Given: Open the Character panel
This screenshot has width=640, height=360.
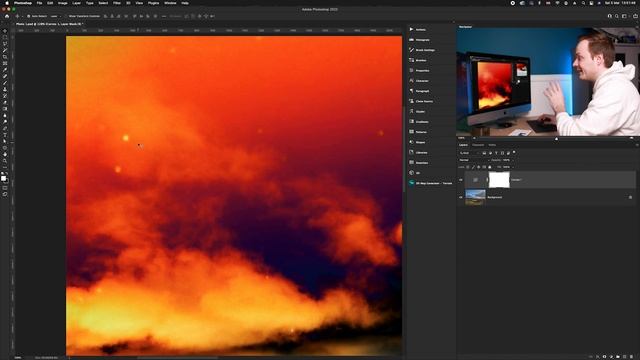Looking at the screenshot, I should click(x=419, y=81).
